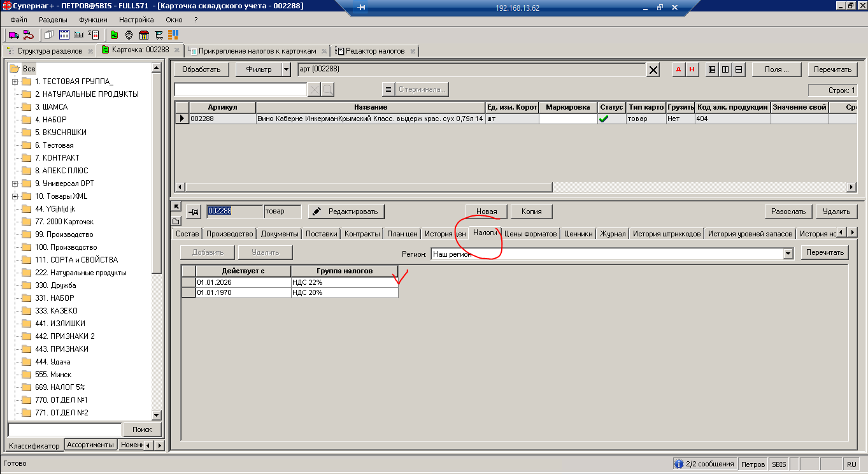Viewport: 868px width, 474px height.
Task: Clear the filter with the X button
Action: pyautogui.click(x=653, y=70)
